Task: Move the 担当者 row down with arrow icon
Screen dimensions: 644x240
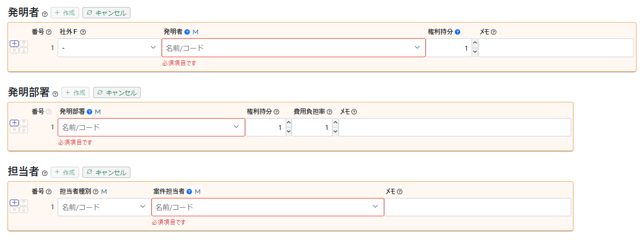Action: pyautogui.click(x=24, y=210)
